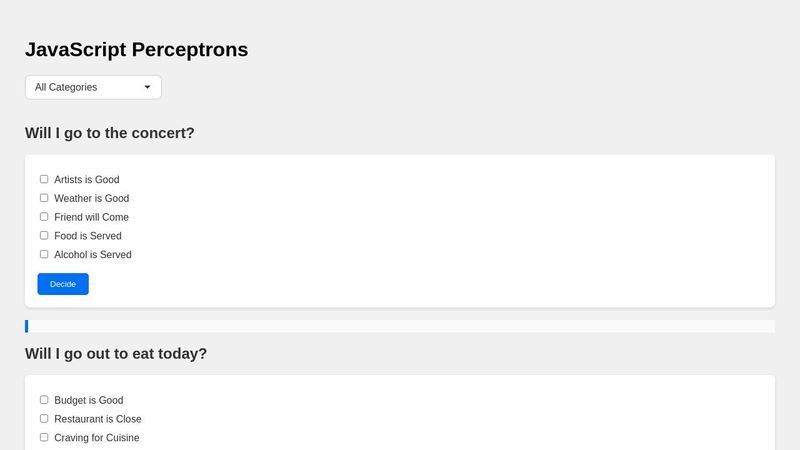Click the "Restaurant is Close" label text

tap(98, 419)
